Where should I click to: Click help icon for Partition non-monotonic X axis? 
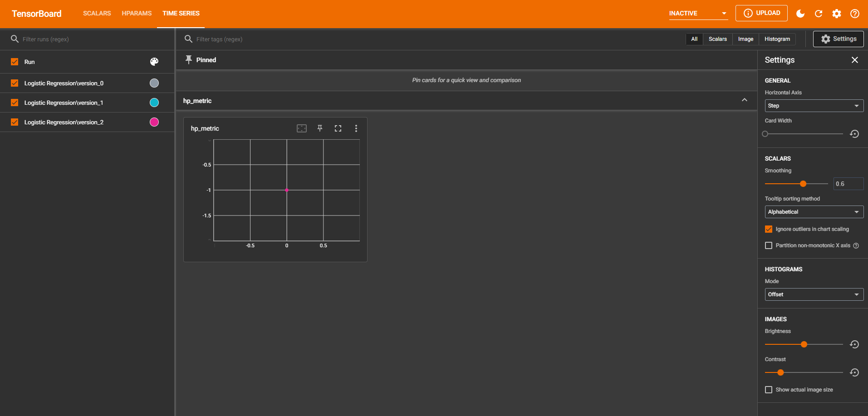pos(856,245)
